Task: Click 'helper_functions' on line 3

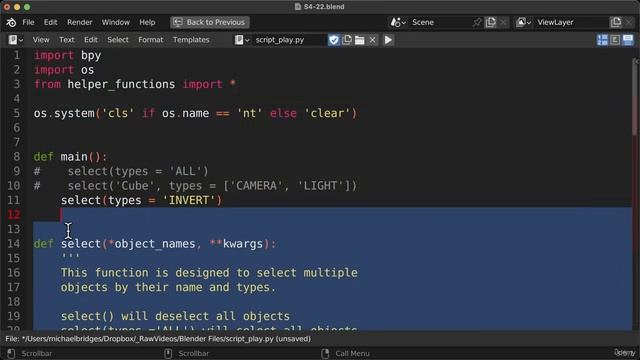Action: pos(121,84)
